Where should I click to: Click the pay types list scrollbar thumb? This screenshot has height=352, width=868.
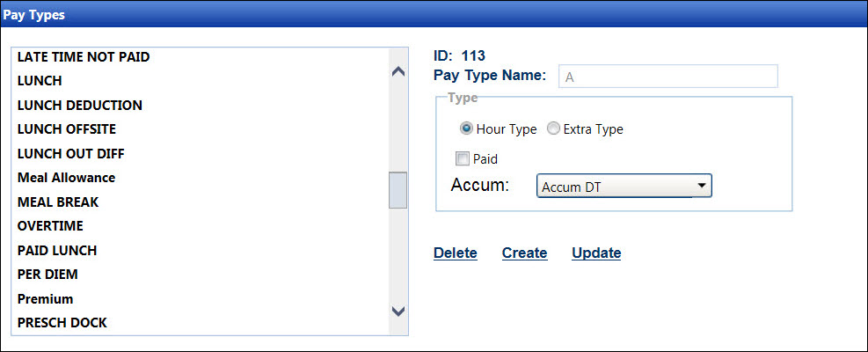tap(398, 190)
